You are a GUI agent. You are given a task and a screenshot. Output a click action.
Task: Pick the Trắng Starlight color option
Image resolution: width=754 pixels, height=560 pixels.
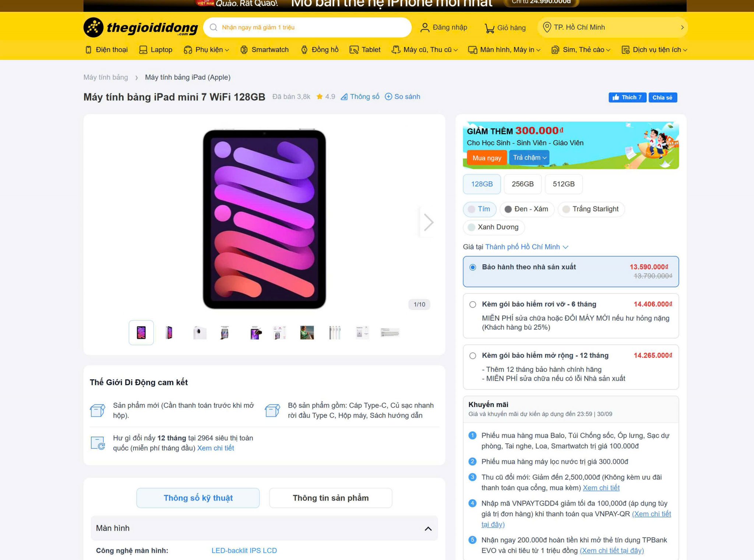(x=591, y=209)
